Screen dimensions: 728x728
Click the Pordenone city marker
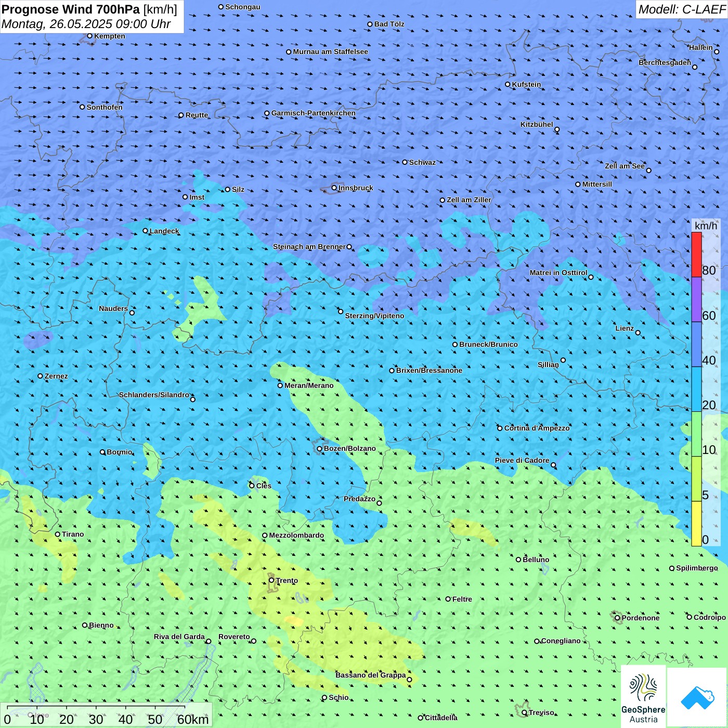[617, 618]
